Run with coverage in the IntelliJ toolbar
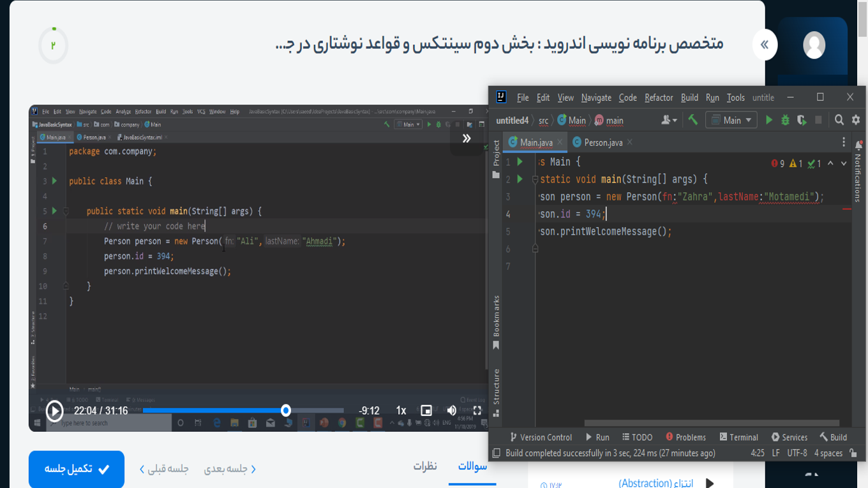The image size is (868, 488). [x=802, y=120]
